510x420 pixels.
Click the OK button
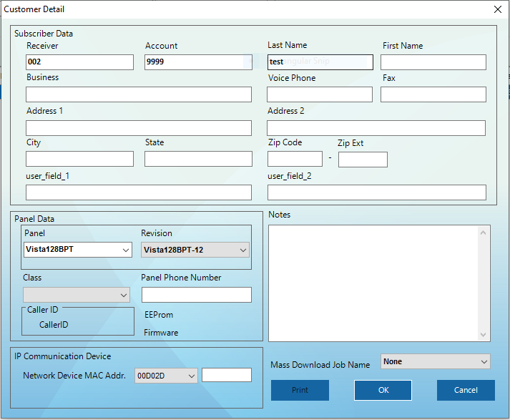383,390
